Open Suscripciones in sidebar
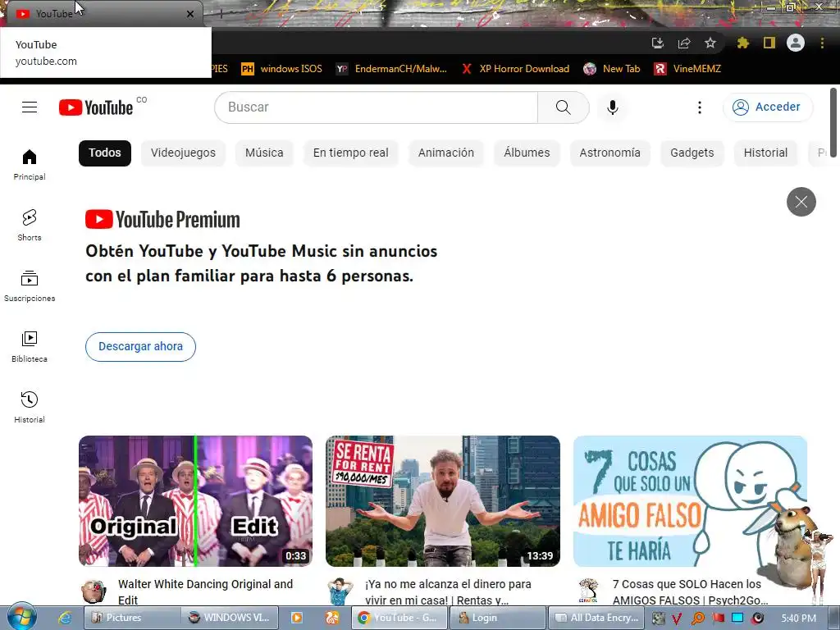 coord(30,286)
